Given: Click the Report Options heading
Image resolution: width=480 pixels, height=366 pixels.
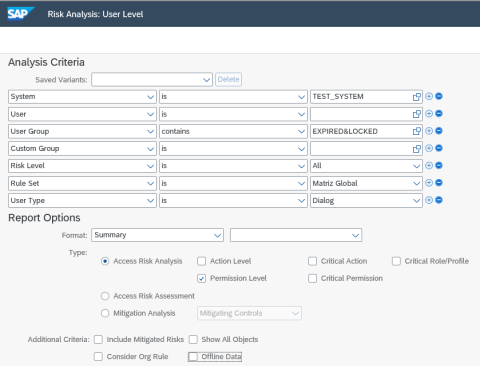Looking at the screenshot, I should (x=44, y=218).
